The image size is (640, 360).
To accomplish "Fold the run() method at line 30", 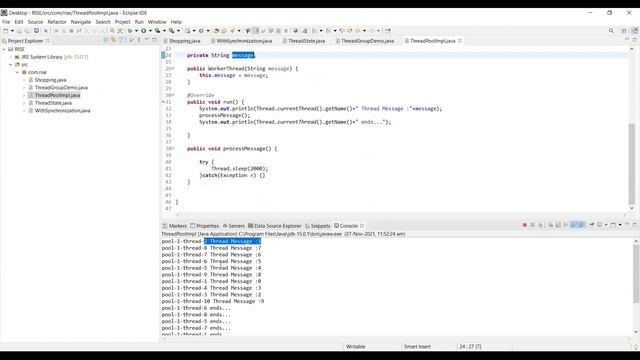I will (x=173, y=95).
